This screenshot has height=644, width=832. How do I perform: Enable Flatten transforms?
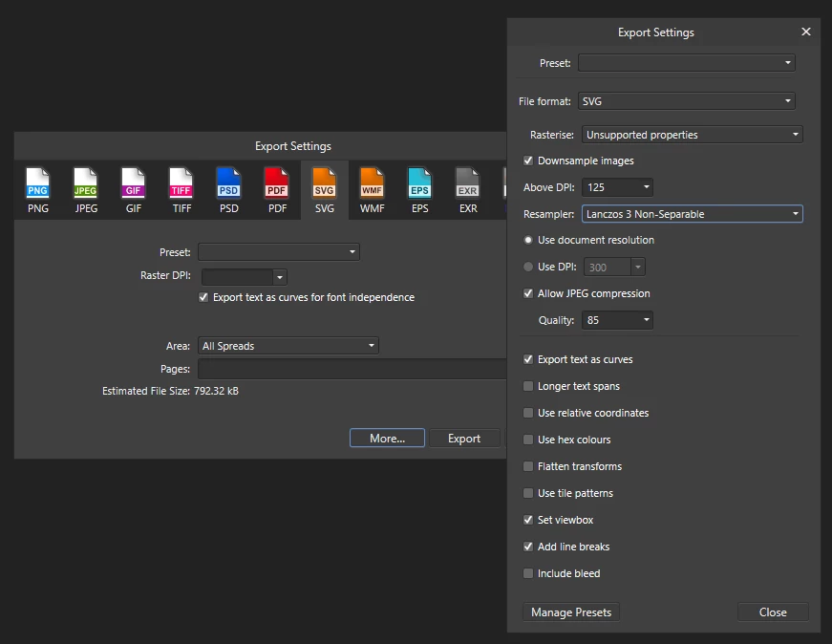tap(528, 466)
